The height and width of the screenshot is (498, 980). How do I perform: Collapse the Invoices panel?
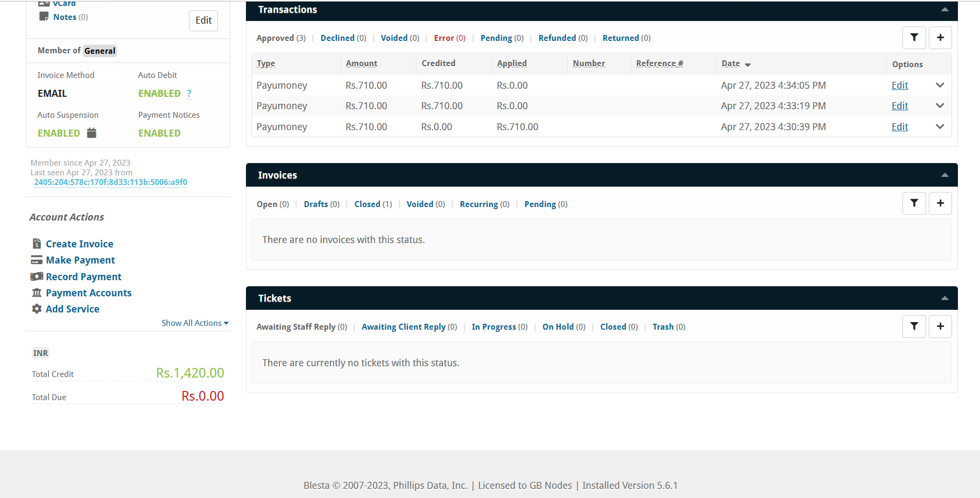point(944,175)
